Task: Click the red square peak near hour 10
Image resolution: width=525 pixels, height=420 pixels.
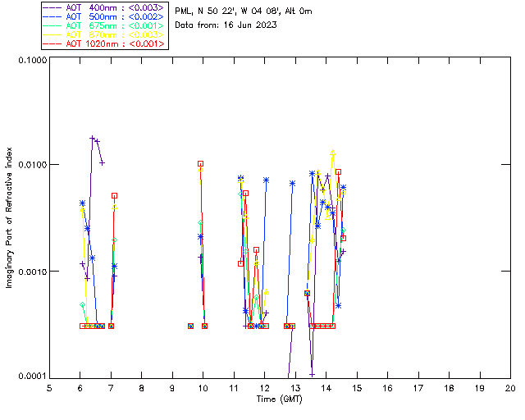Action: click(x=200, y=164)
